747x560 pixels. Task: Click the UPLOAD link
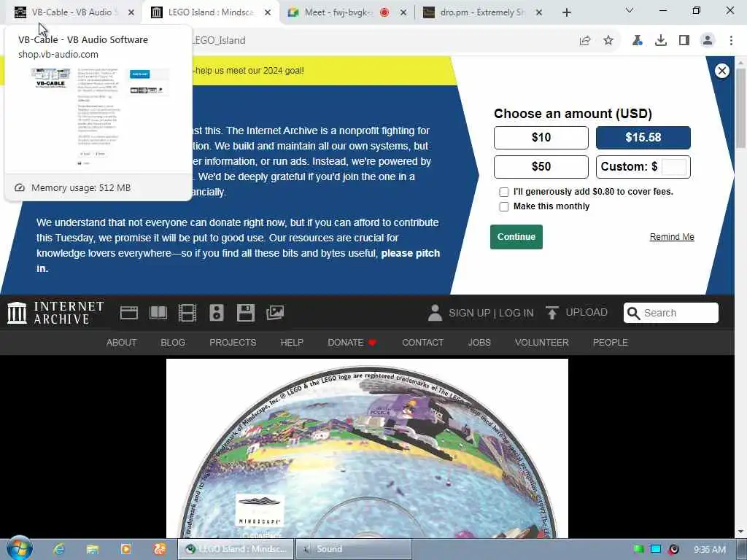(587, 312)
